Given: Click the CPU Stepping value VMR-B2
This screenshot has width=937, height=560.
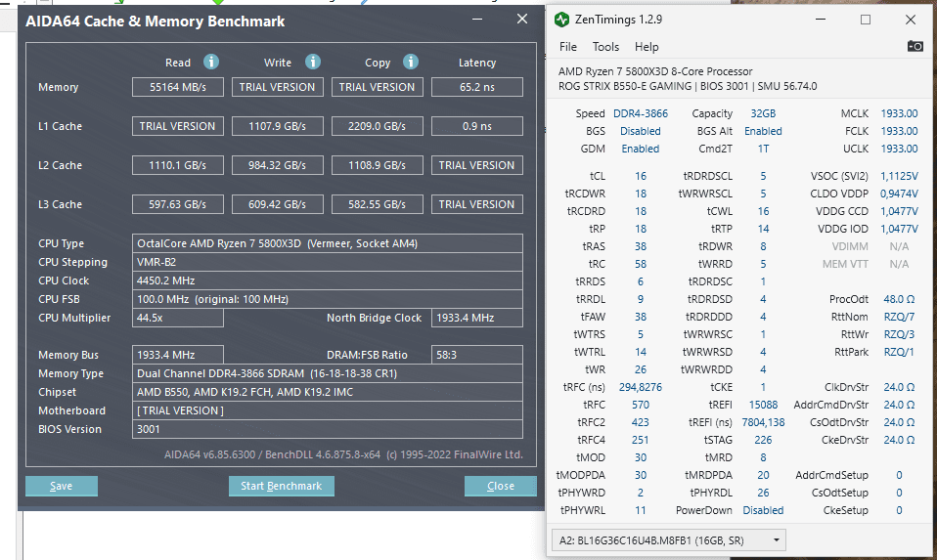Looking at the screenshot, I should pos(328,262).
